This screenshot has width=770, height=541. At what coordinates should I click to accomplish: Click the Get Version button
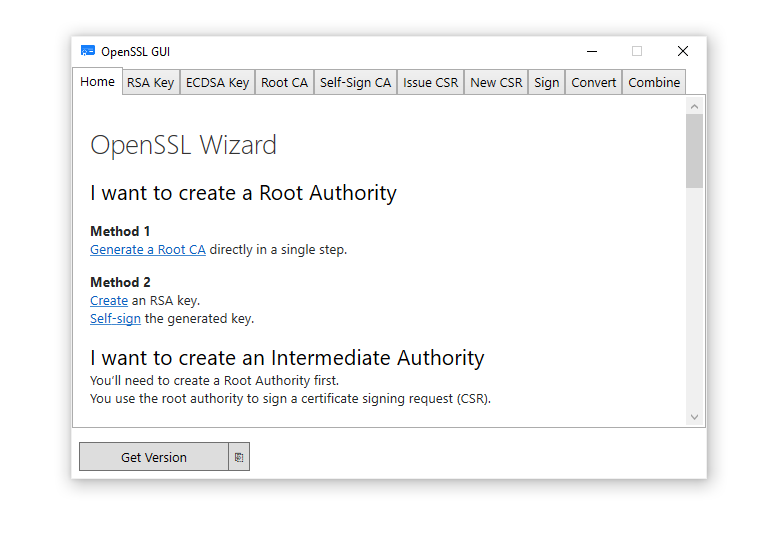154,457
